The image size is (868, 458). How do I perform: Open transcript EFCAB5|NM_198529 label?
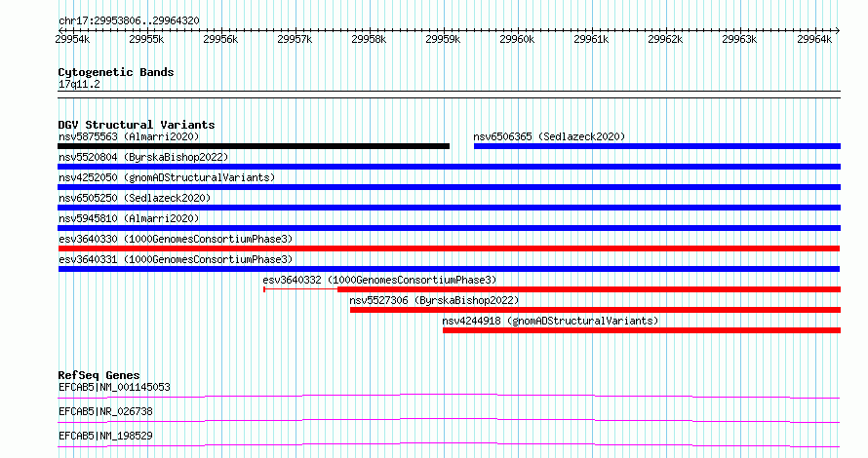pos(105,436)
